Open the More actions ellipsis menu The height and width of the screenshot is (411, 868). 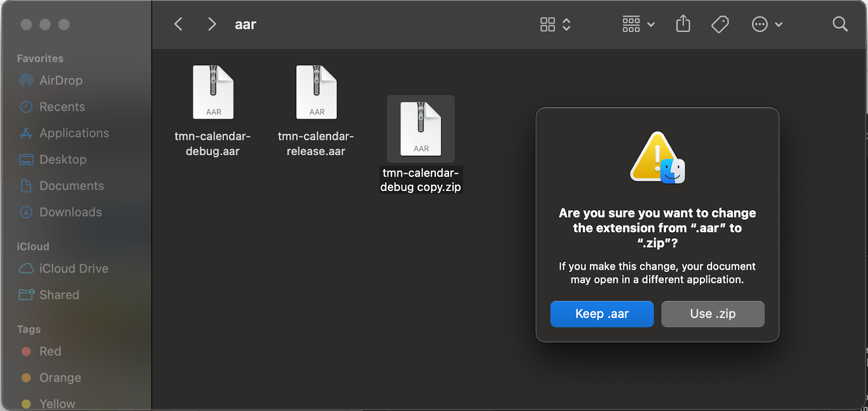pos(767,24)
